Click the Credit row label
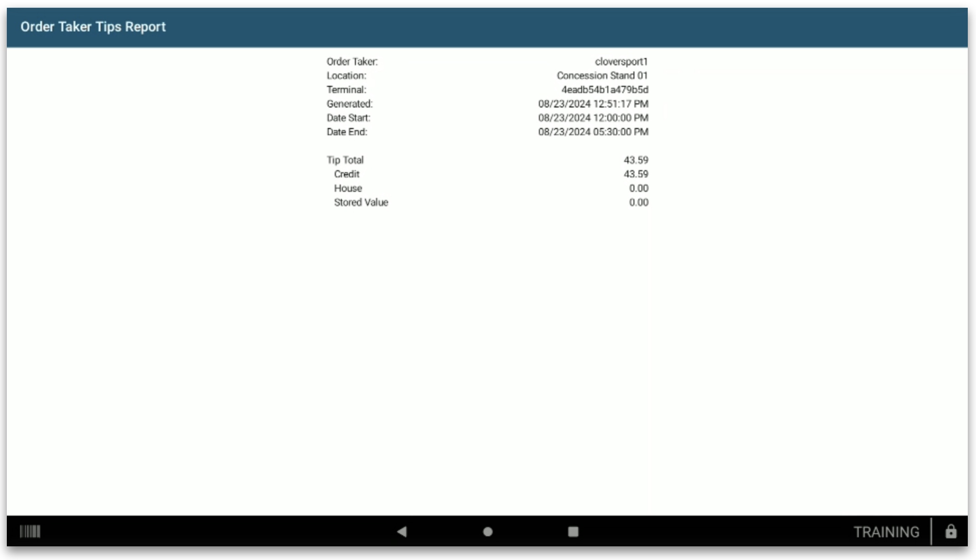Screen dimensions: 976x560 (x=347, y=174)
